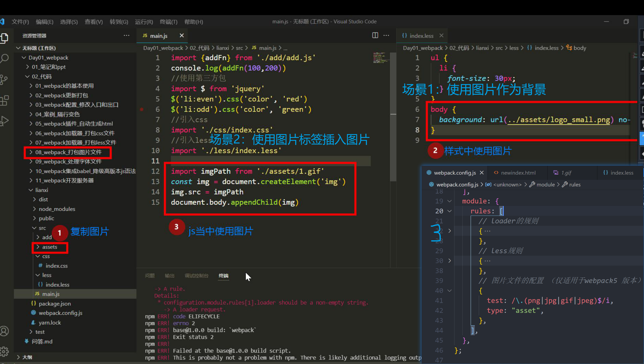Open editor more actions ellipsis next to split icon
This screenshot has width=644, height=364.
(386, 35)
